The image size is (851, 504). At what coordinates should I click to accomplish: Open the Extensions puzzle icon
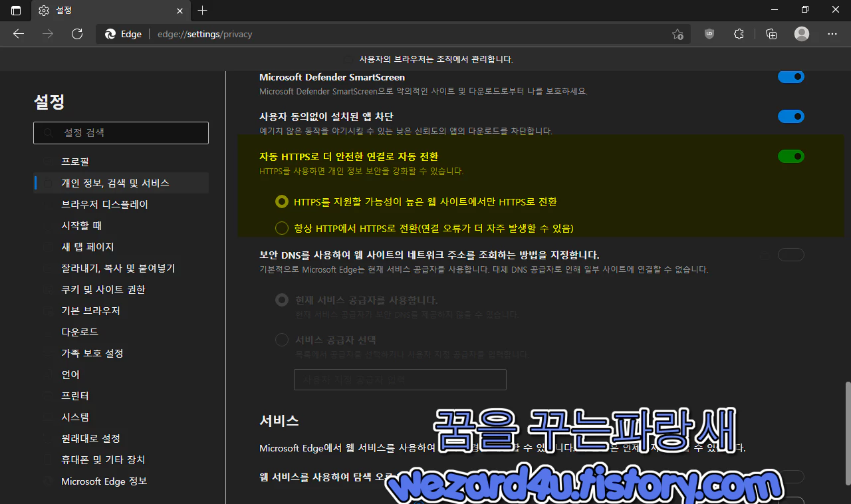[739, 34]
